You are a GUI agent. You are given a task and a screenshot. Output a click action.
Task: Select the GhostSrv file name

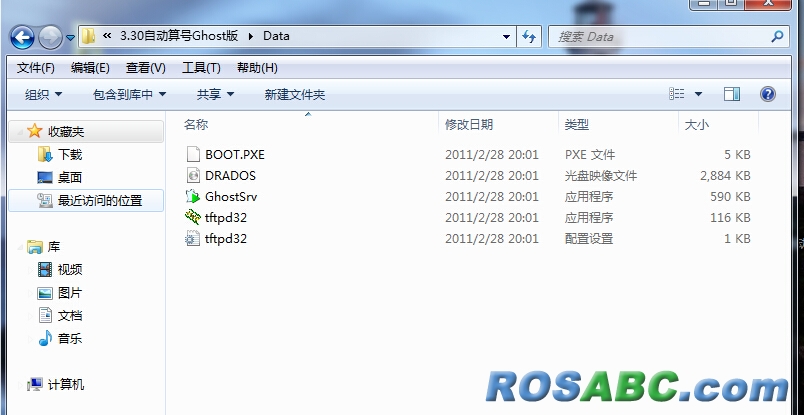point(231,196)
